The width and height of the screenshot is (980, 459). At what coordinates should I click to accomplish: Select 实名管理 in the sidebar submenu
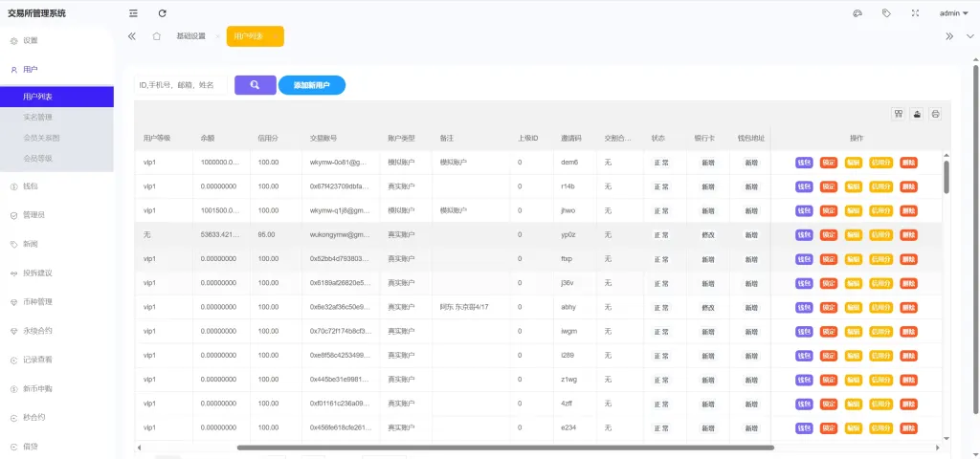point(56,118)
